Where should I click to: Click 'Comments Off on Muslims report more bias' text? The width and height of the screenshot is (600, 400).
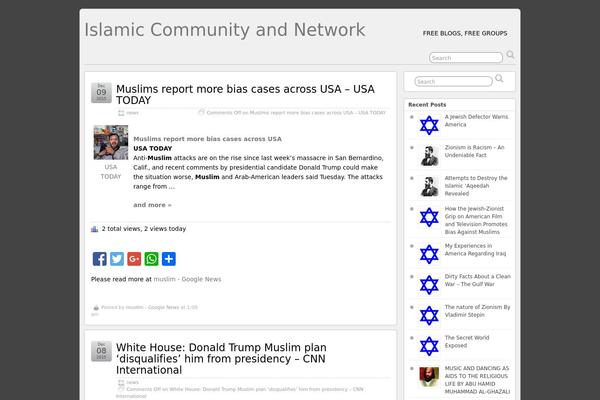click(296, 113)
